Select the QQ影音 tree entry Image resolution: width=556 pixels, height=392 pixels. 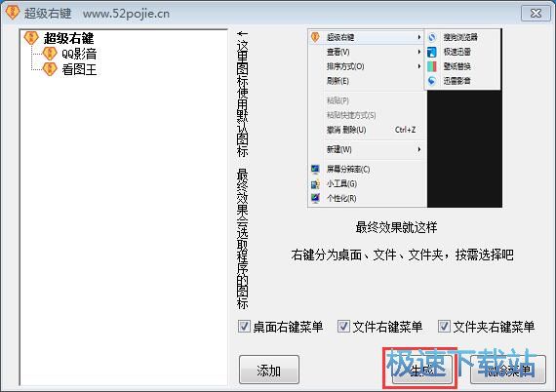point(79,54)
